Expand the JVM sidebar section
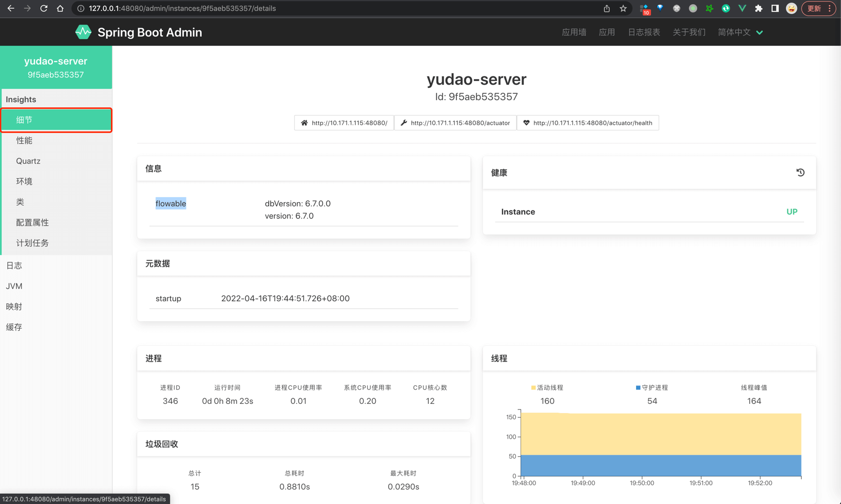This screenshot has width=841, height=504. pos(14,286)
